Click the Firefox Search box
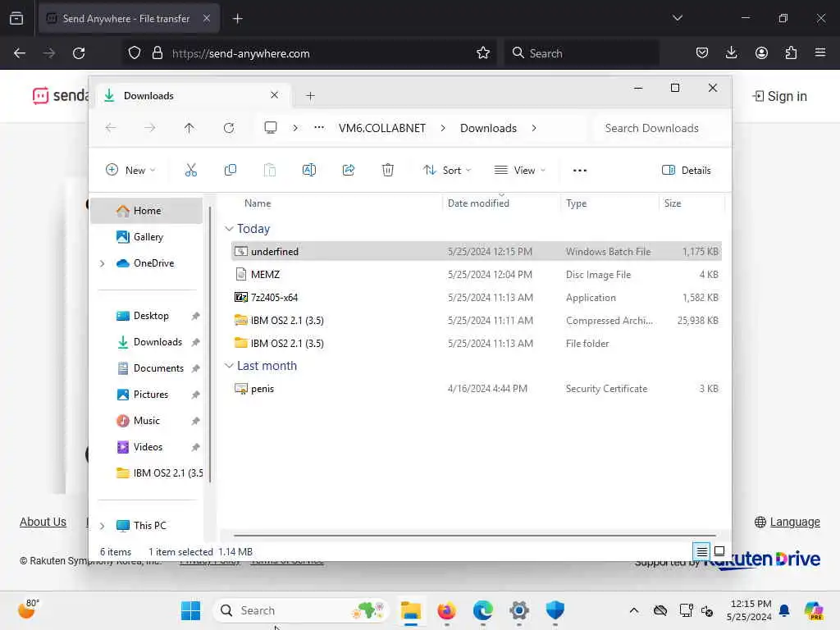This screenshot has height=630, width=840. click(x=582, y=53)
